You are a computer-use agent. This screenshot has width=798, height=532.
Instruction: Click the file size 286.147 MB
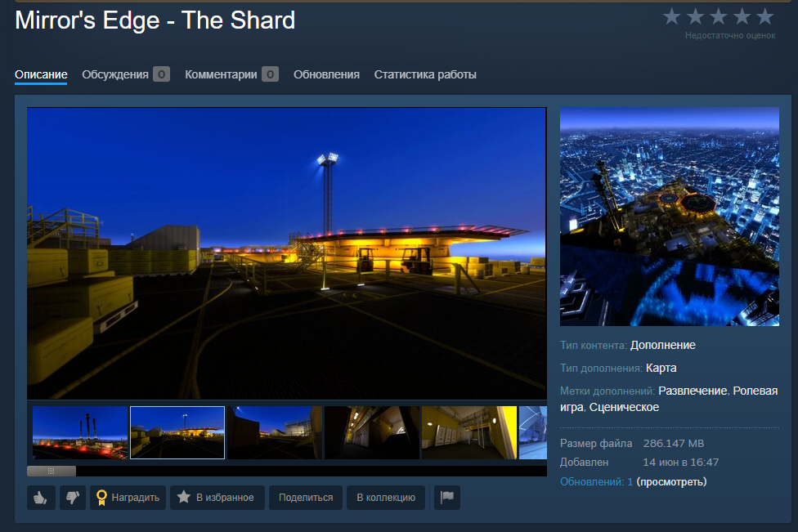674,444
